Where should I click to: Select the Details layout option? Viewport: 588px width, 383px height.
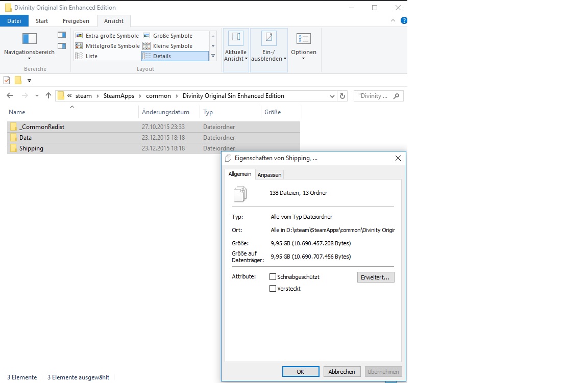click(x=175, y=56)
